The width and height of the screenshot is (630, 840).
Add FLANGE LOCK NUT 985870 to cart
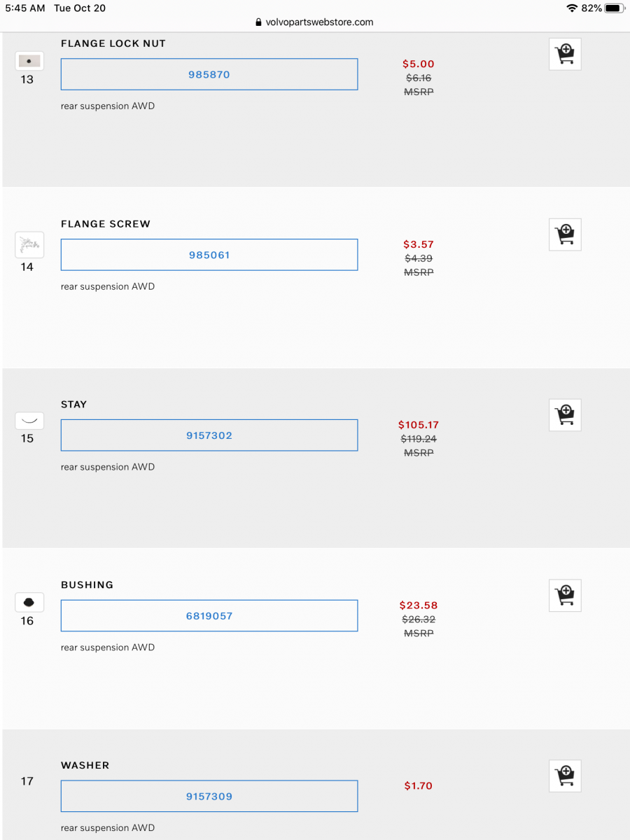(x=565, y=54)
